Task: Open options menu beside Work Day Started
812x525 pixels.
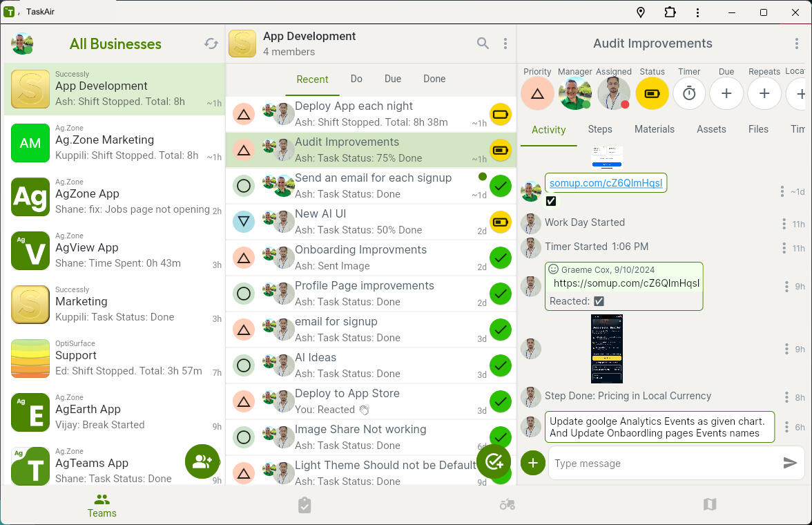Action: coord(784,224)
